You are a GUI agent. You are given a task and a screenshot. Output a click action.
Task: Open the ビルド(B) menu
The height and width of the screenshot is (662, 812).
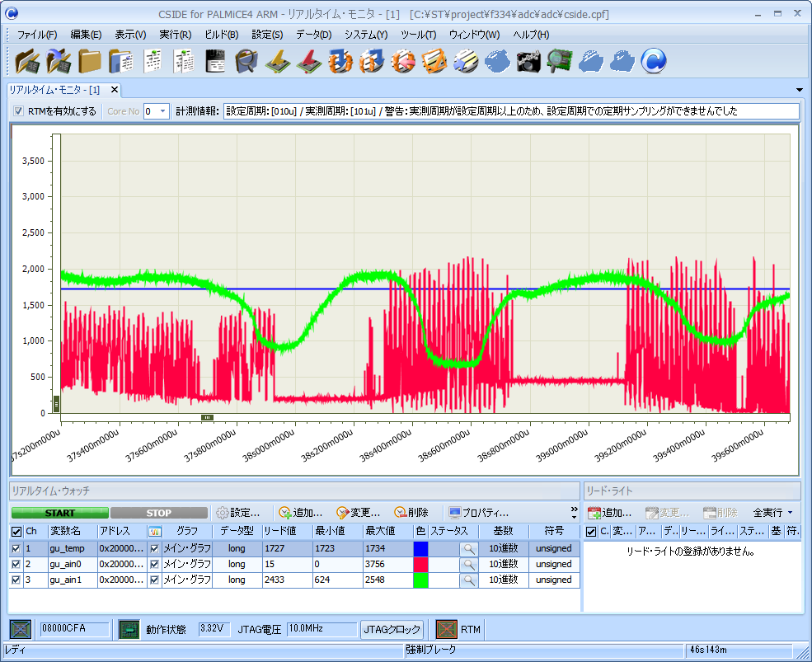[x=221, y=35]
